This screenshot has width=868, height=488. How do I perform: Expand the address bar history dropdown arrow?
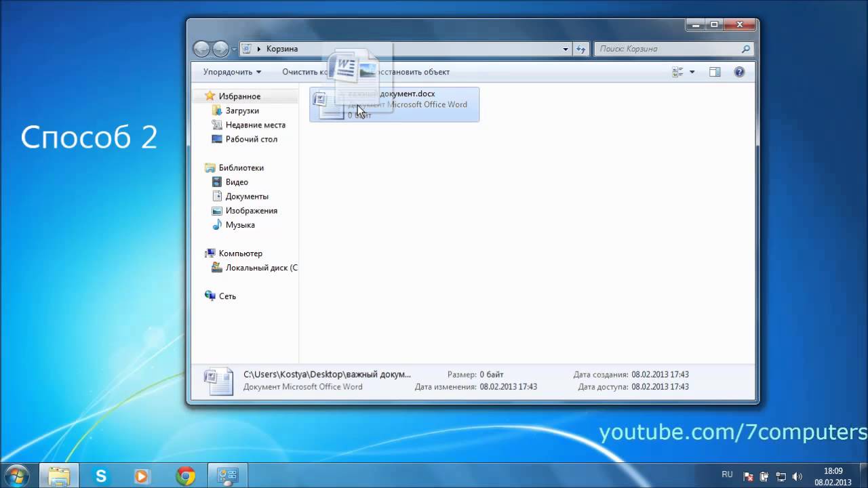click(x=566, y=49)
